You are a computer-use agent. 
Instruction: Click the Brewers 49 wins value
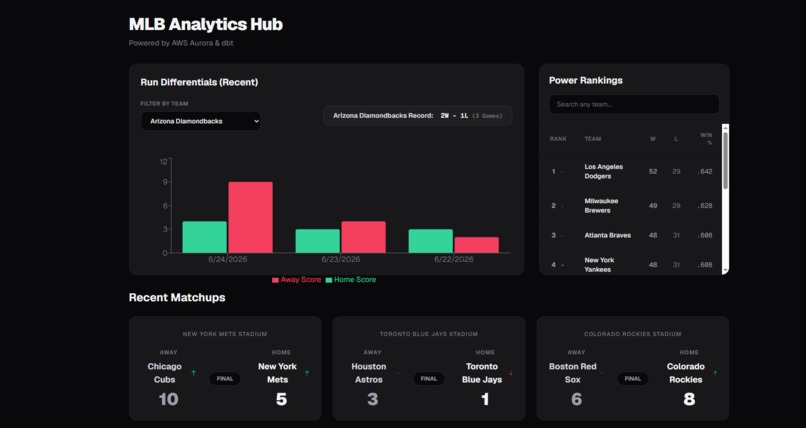click(x=653, y=206)
